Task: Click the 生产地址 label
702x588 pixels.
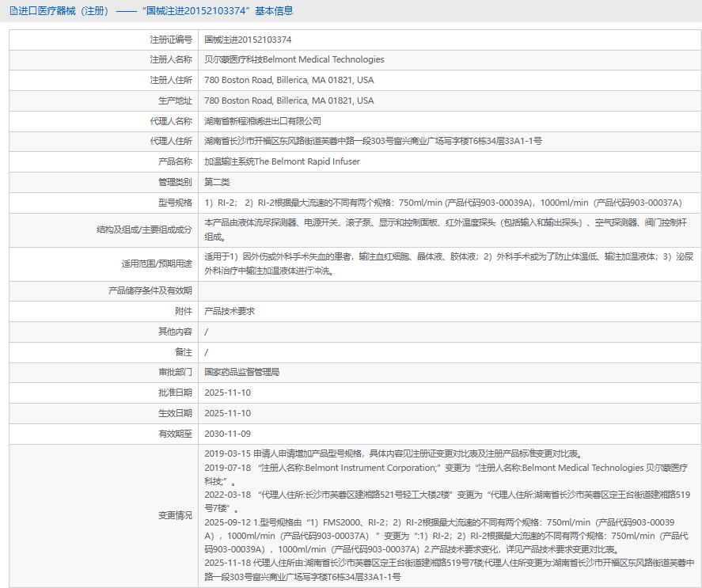Action: click(175, 101)
